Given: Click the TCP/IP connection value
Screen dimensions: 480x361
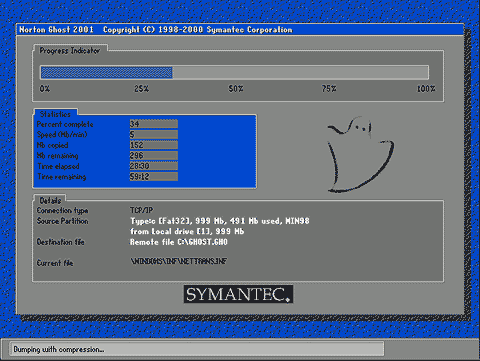Looking at the screenshot, I should pos(141,210).
